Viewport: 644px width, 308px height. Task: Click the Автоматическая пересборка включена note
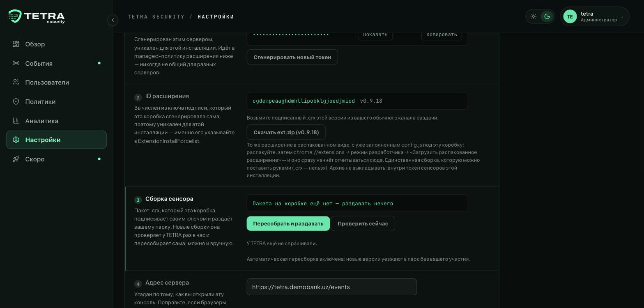358,259
